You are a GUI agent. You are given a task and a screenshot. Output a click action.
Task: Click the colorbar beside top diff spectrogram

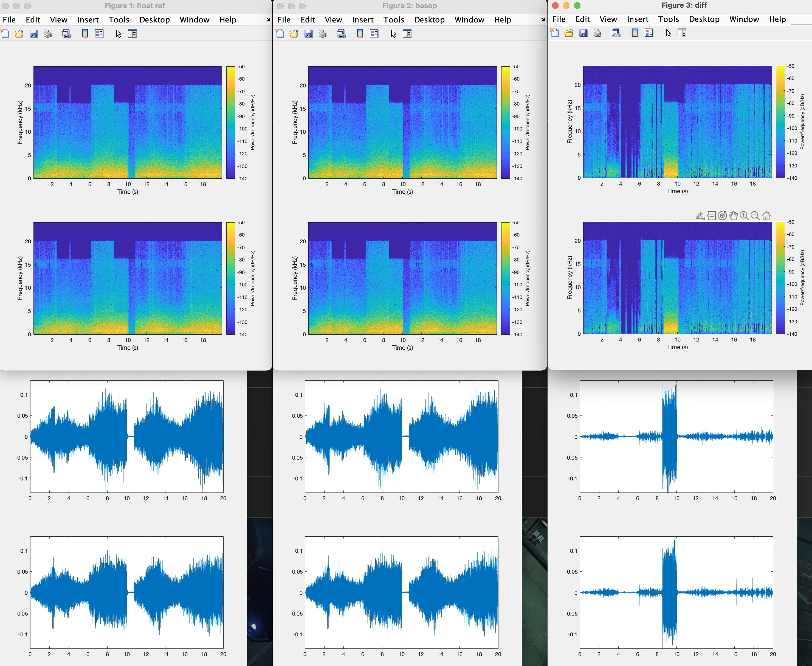780,122
